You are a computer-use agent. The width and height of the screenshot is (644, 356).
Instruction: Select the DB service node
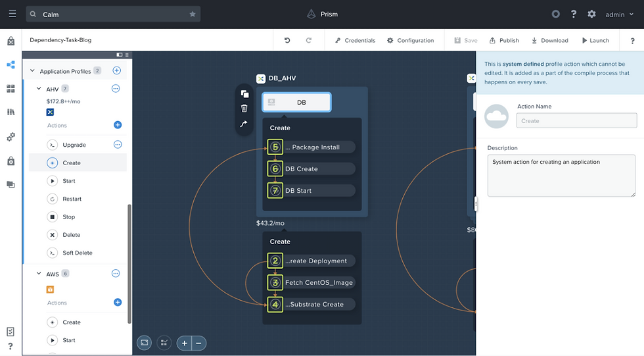(x=296, y=103)
